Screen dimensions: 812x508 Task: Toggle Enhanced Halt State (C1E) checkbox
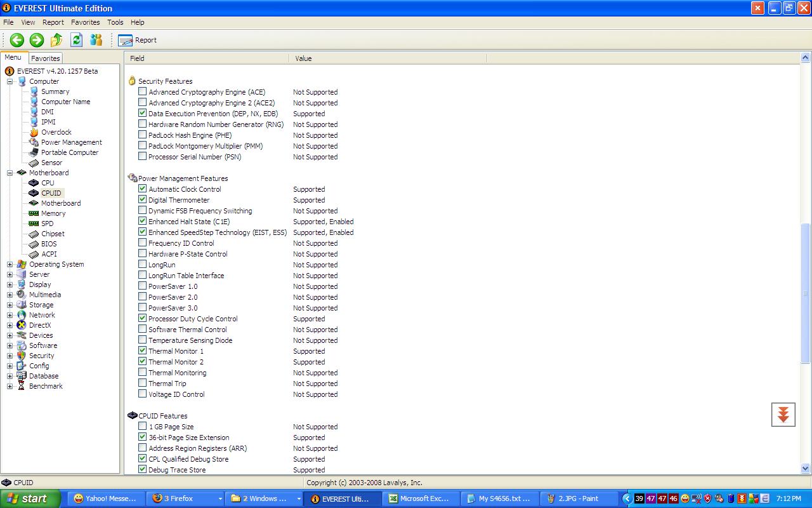point(142,221)
